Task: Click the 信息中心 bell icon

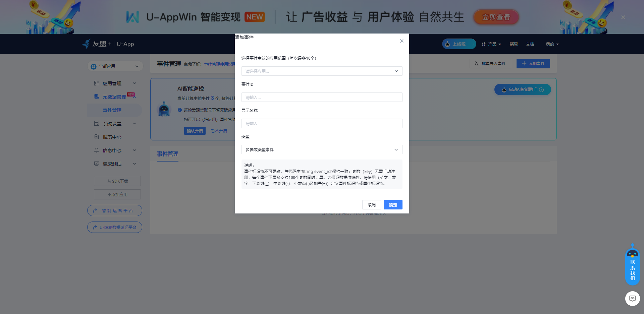Action: (96, 150)
